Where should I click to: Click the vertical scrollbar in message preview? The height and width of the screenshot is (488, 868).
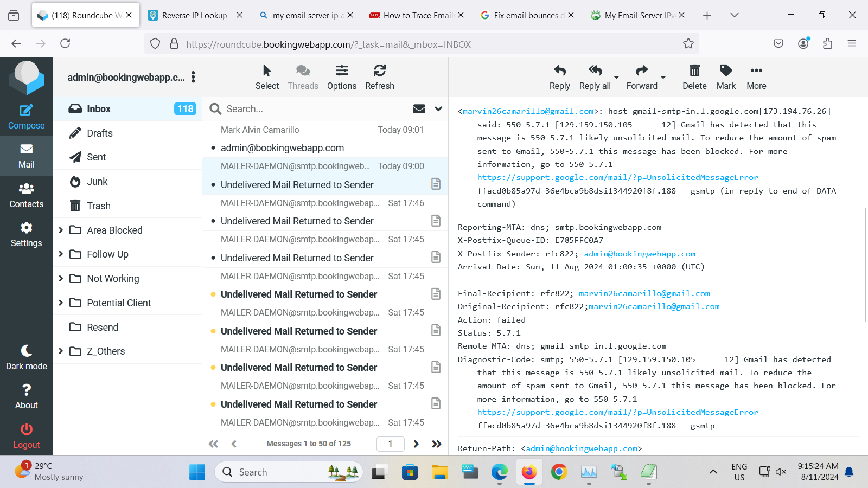[864, 271]
